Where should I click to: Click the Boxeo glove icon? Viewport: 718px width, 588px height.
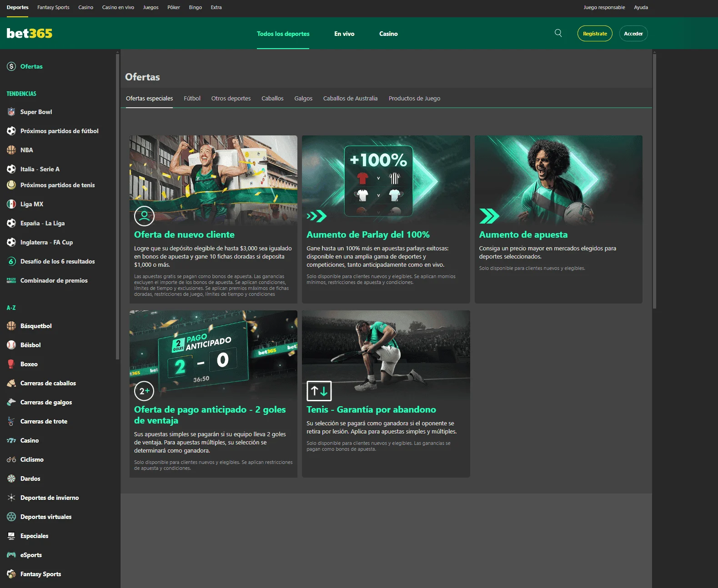11,364
